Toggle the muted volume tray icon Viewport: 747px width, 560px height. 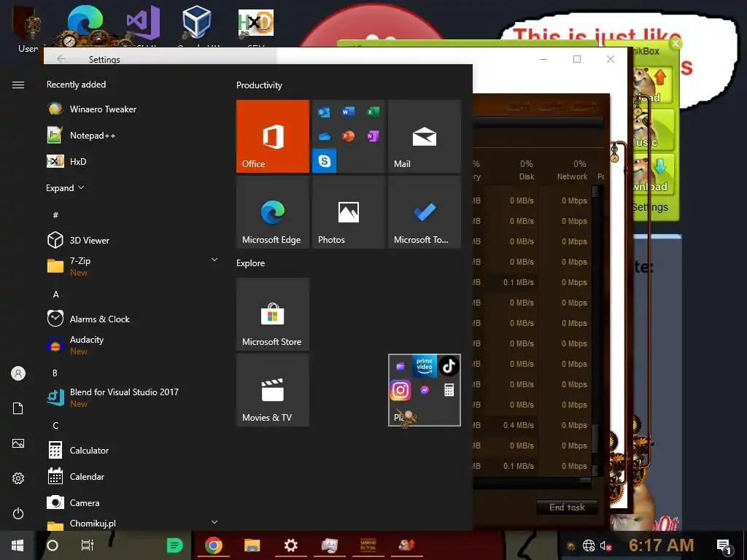[x=605, y=545]
